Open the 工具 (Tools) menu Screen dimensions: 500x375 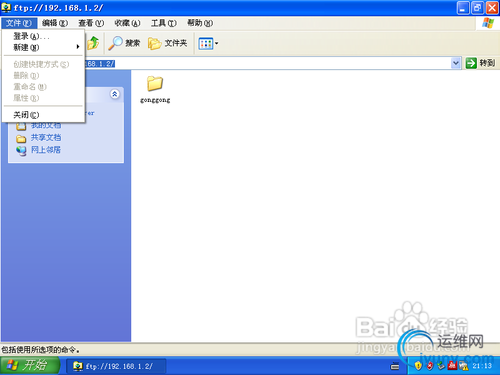pyautogui.click(x=163, y=23)
